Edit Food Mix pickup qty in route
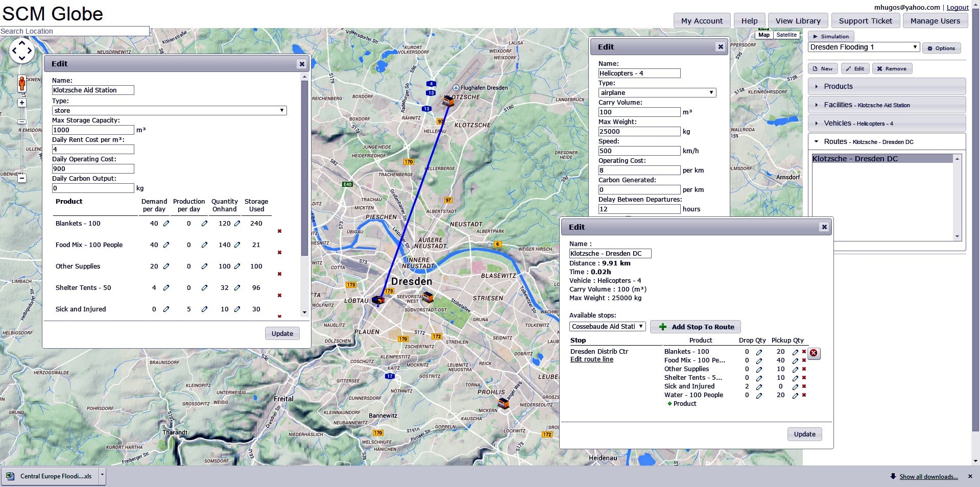 click(795, 361)
